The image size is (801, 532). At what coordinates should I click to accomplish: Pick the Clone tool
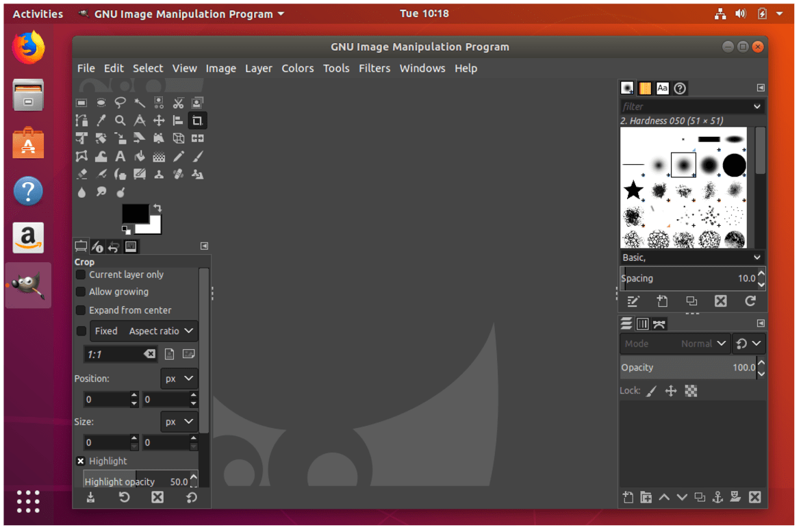click(x=157, y=173)
